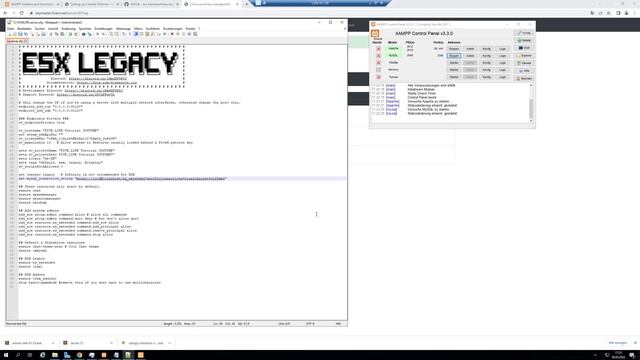
Task: Open the Kodierung menu in Notepad++
Action: click(69, 29)
